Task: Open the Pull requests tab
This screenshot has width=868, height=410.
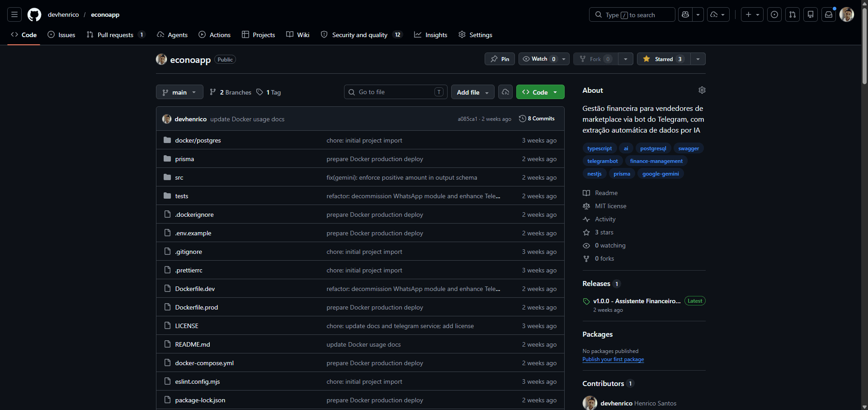Action: [116, 35]
